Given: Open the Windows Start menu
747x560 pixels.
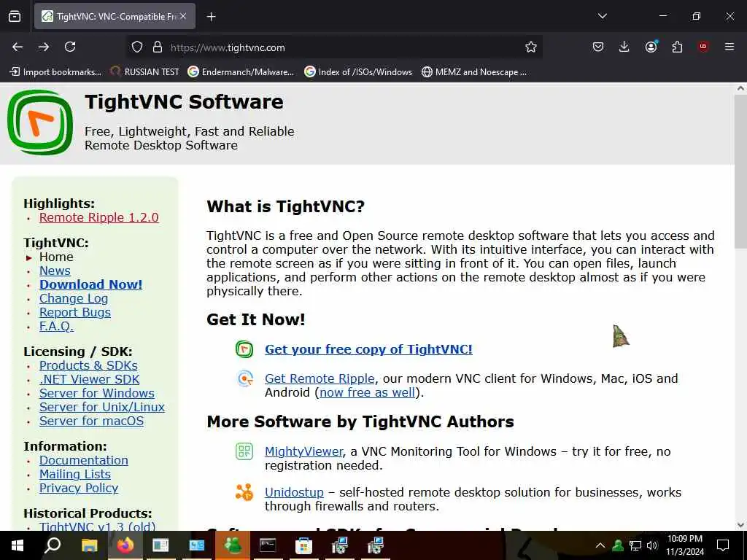Looking at the screenshot, I should pos(18,545).
